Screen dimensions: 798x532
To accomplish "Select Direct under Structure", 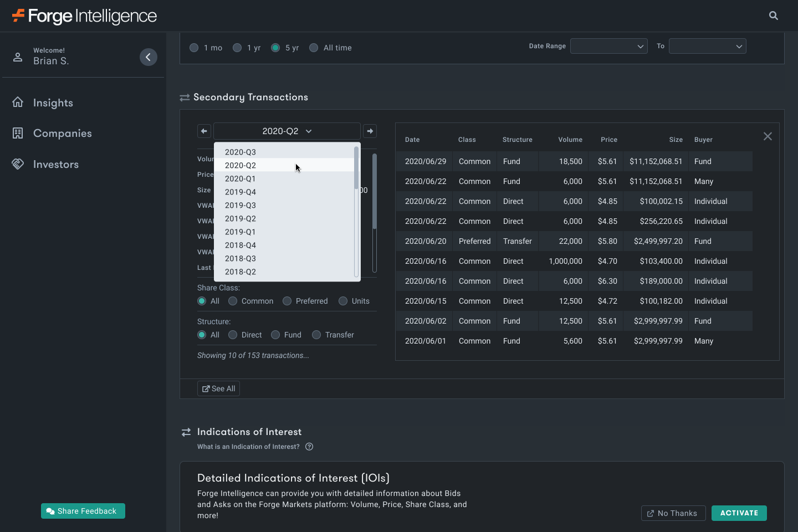I will point(232,335).
